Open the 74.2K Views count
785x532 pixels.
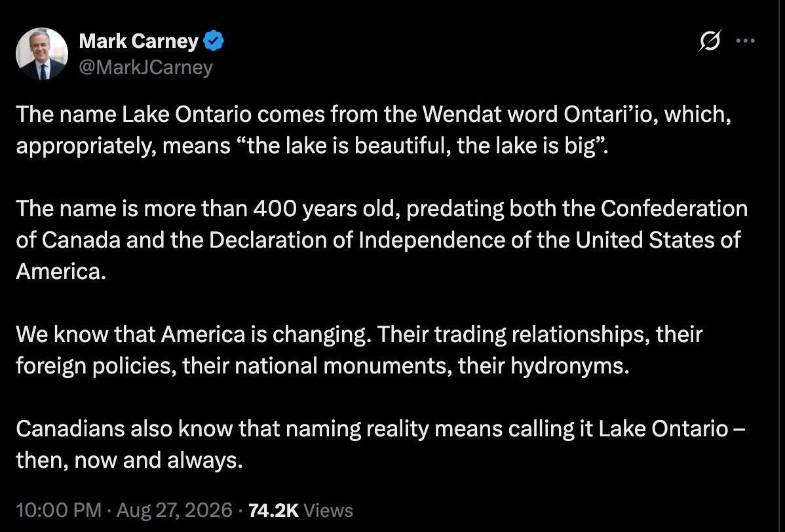(300, 510)
